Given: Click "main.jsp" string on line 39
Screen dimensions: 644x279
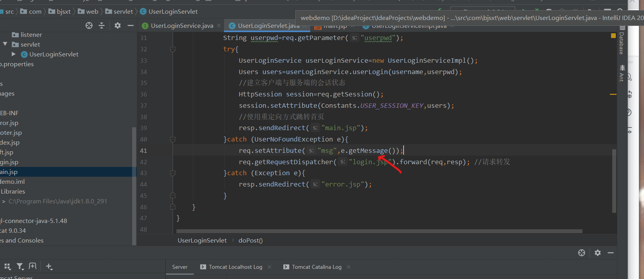Looking at the screenshot, I should click(341, 128).
